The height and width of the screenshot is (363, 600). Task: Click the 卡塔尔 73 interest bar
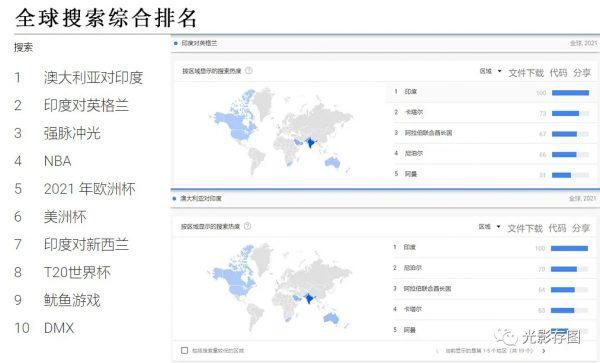tap(570, 113)
